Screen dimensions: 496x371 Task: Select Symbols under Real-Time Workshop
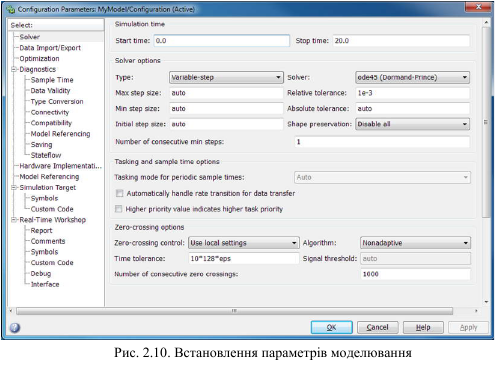tap(44, 252)
